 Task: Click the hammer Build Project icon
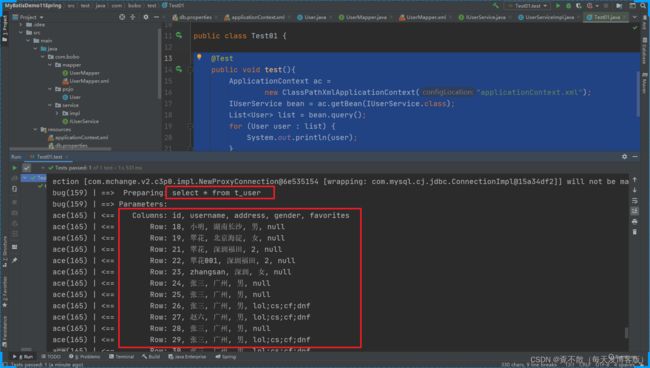point(495,6)
